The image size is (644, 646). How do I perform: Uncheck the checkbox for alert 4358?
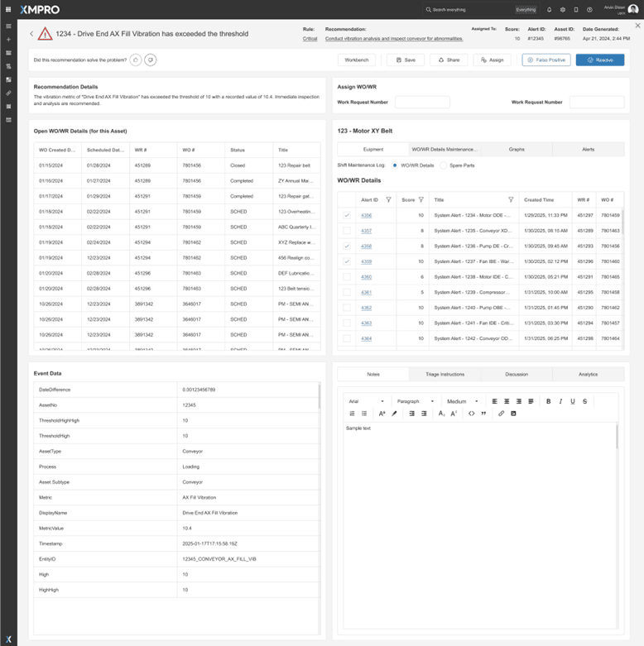(347, 246)
